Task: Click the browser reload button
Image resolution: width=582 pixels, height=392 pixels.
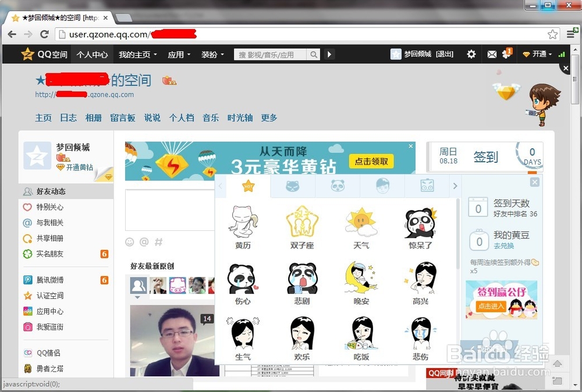Action: [x=44, y=34]
